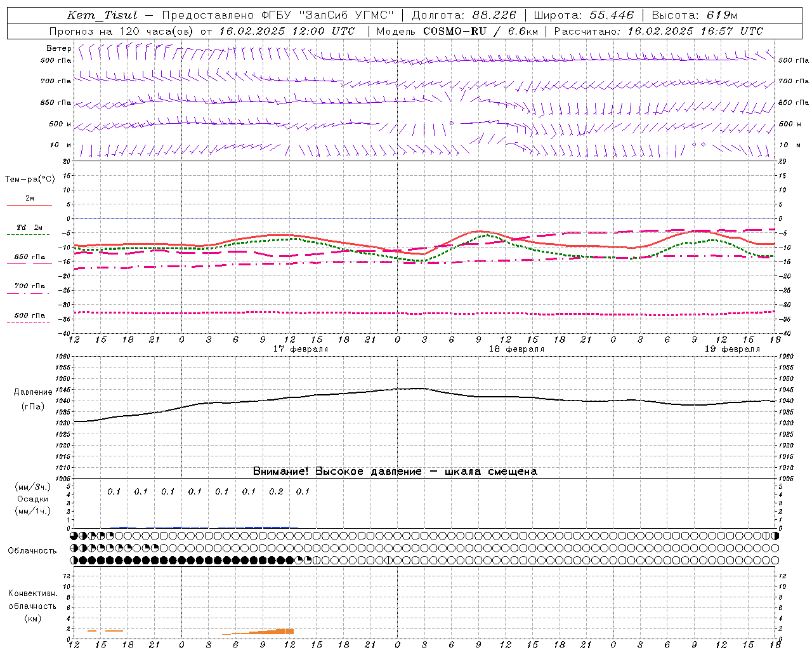812x650 pixels.
Task: Click the (гПа) unit under Давление
Action: point(33,406)
